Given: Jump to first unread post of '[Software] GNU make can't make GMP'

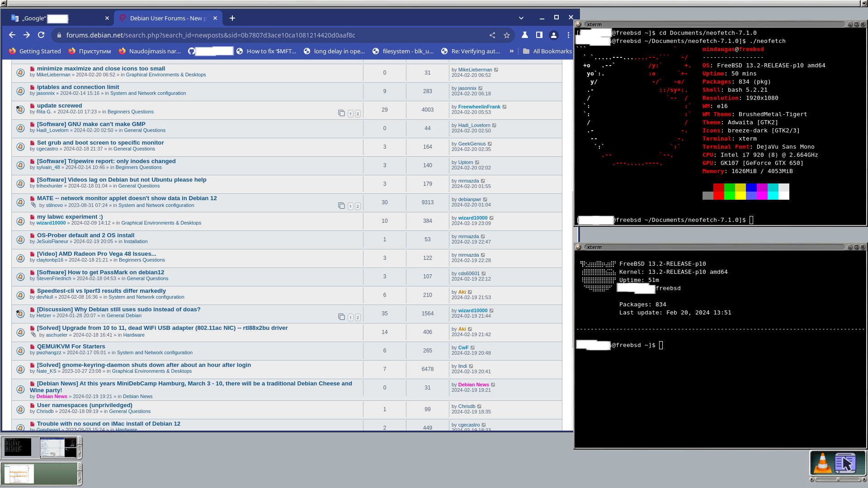Looking at the screenshot, I should (33, 125).
